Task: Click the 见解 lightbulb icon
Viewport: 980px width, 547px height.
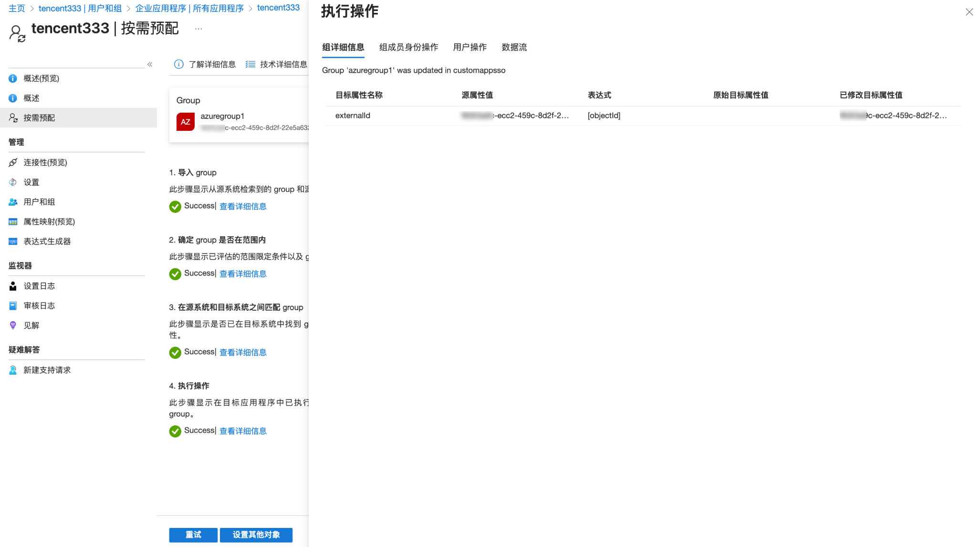Action: click(x=13, y=326)
